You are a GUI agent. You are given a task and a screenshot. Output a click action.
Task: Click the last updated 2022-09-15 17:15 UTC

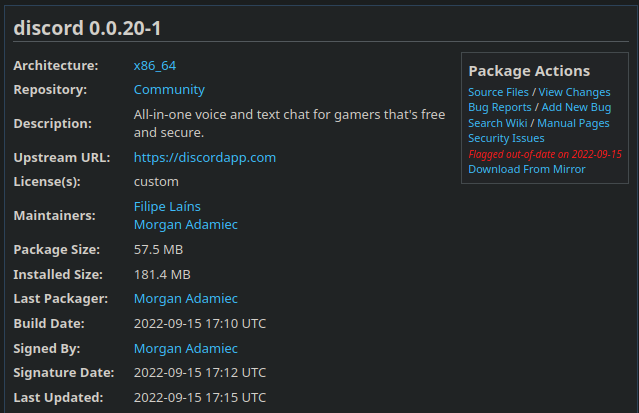coord(200,398)
